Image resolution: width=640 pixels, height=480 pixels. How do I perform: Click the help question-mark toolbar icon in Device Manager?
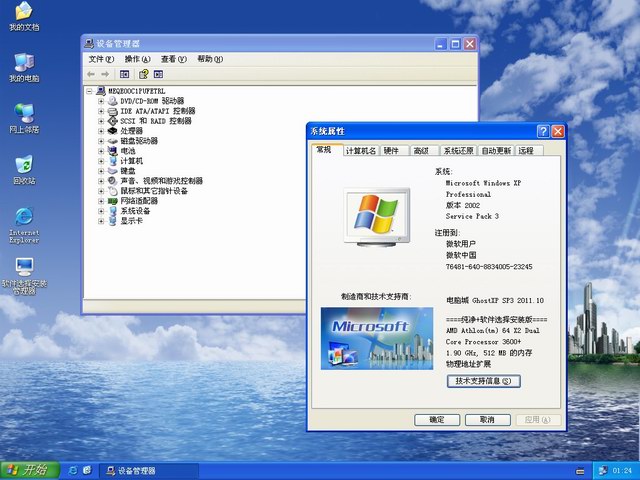coord(144,74)
